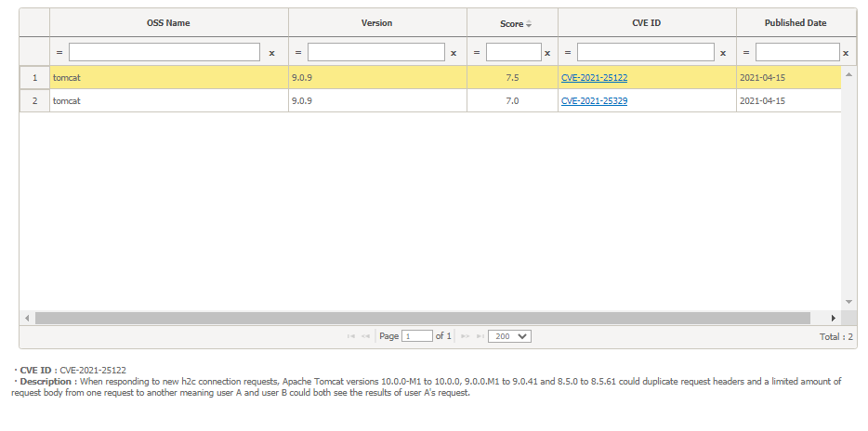Go to next page pager icon

tap(465, 336)
